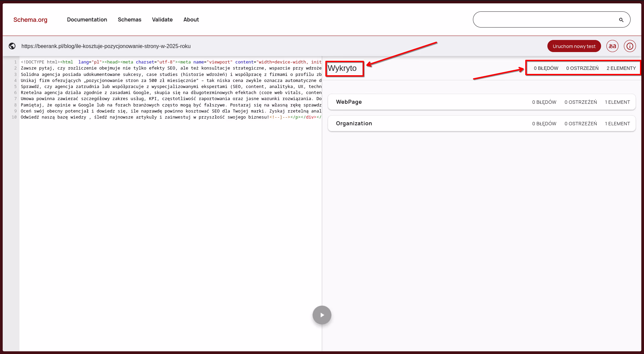Screen dimensions: 644x354
Task: Click Uruchom nowy test button
Action: tap(574, 46)
